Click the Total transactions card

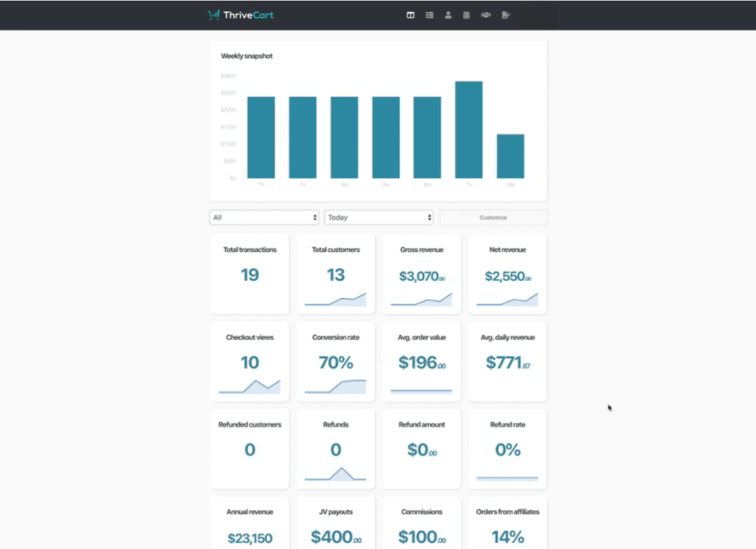point(250,274)
